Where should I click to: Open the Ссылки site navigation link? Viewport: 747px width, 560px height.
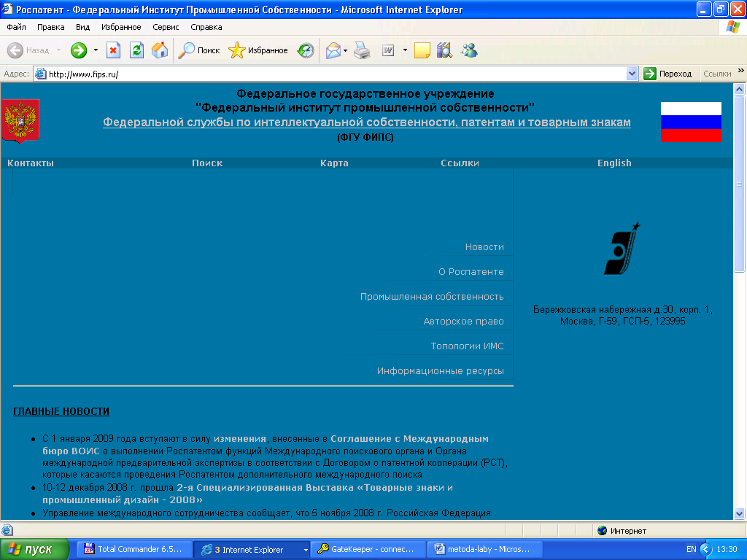460,163
